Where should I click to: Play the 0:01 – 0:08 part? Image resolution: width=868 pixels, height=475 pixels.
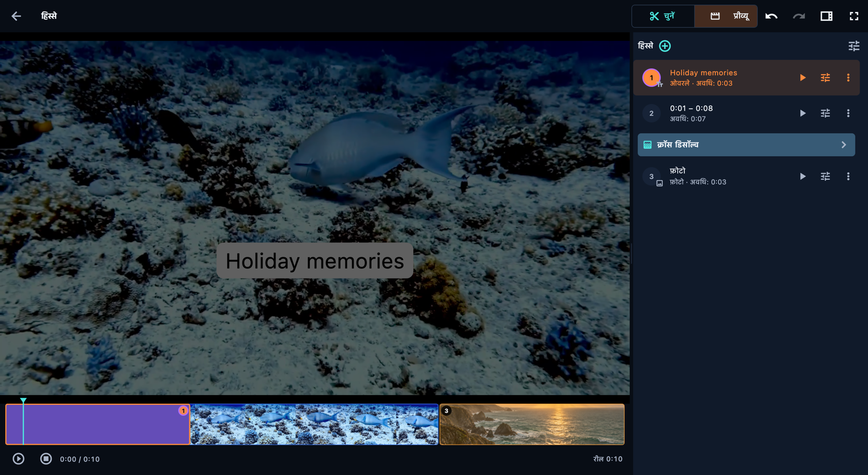pyautogui.click(x=803, y=113)
